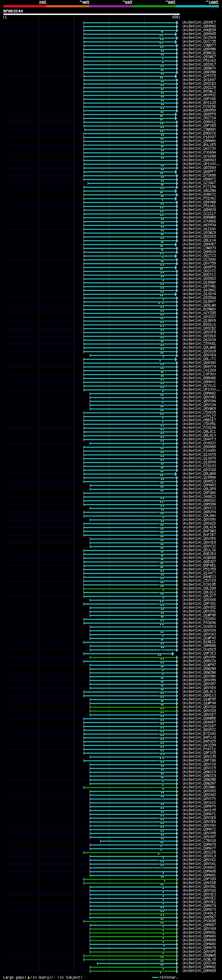Select the UniRef100_P29196 label

pos(199,106)
